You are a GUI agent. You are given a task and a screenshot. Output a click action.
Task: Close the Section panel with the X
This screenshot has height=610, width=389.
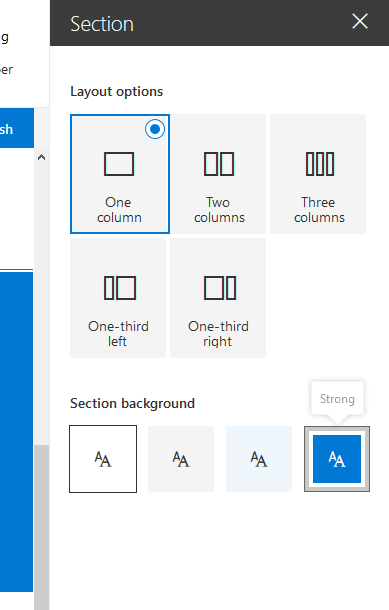(360, 21)
